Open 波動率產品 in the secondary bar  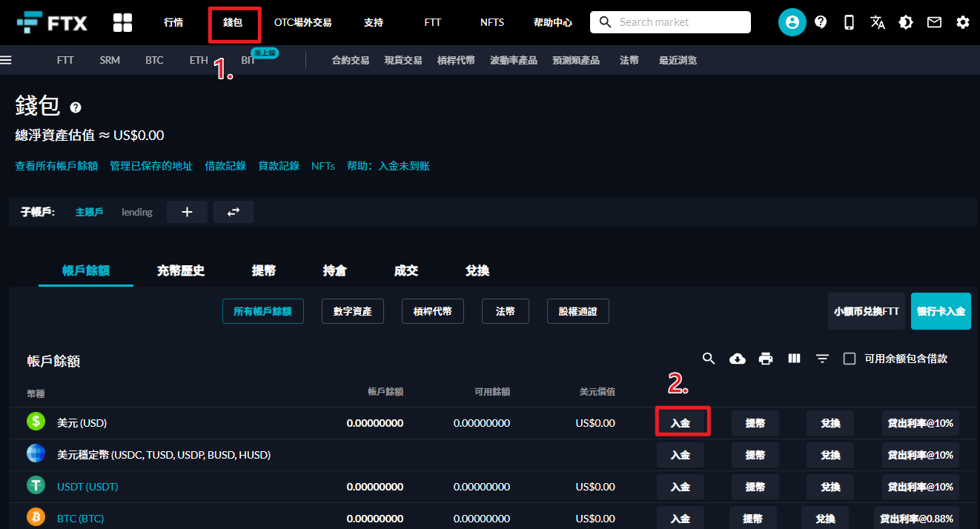click(x=514, y=60)
